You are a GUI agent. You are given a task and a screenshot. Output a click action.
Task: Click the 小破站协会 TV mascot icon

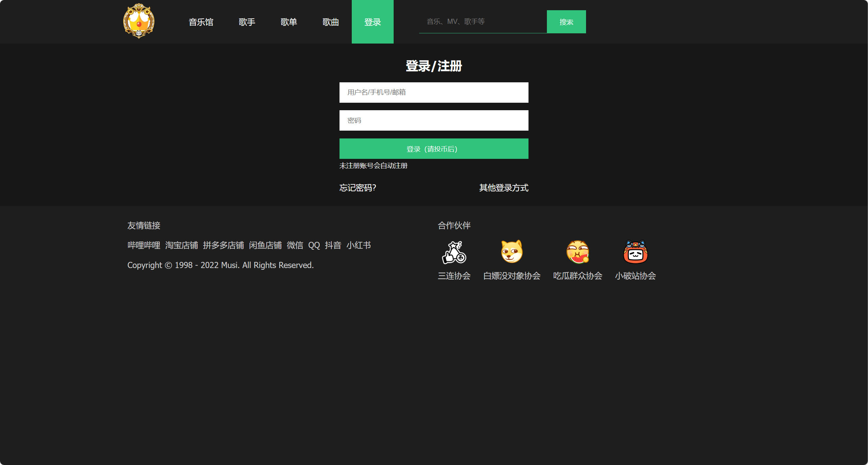635,252
